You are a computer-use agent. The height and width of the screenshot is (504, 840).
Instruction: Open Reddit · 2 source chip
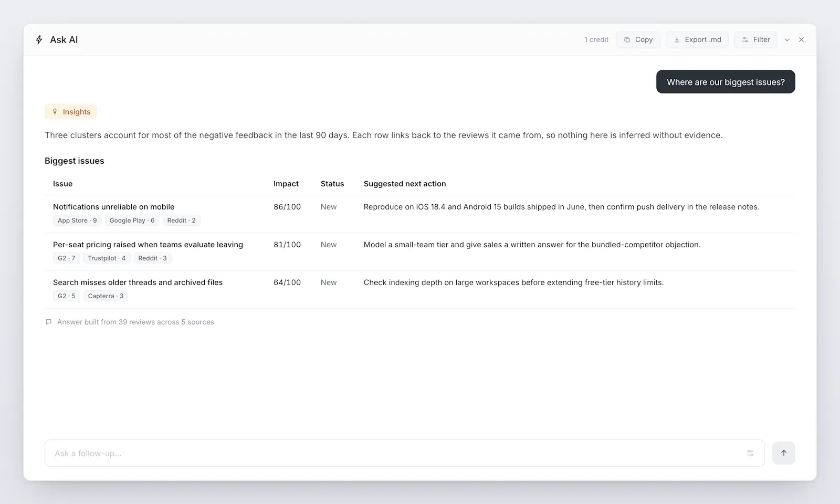(x=181, y=220)
